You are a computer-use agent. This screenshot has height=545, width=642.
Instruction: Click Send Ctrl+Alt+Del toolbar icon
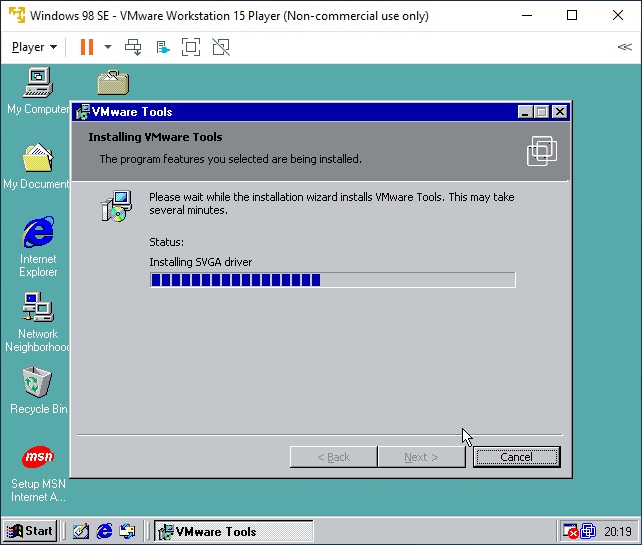click(x=133, y=47)
